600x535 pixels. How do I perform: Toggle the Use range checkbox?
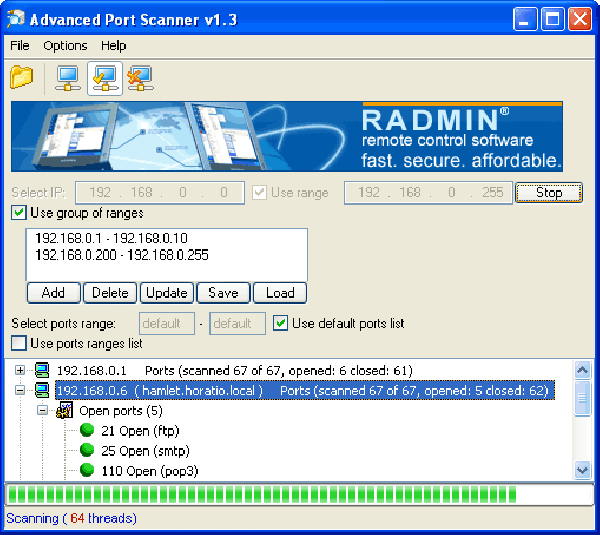point(259,192)
